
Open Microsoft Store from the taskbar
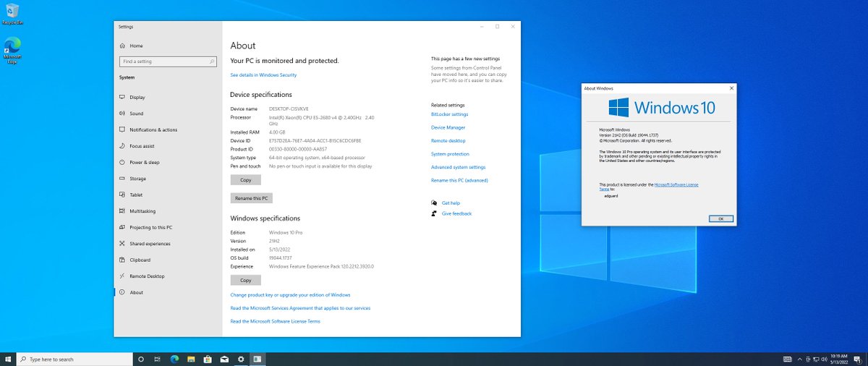click(x=208, y=359)
